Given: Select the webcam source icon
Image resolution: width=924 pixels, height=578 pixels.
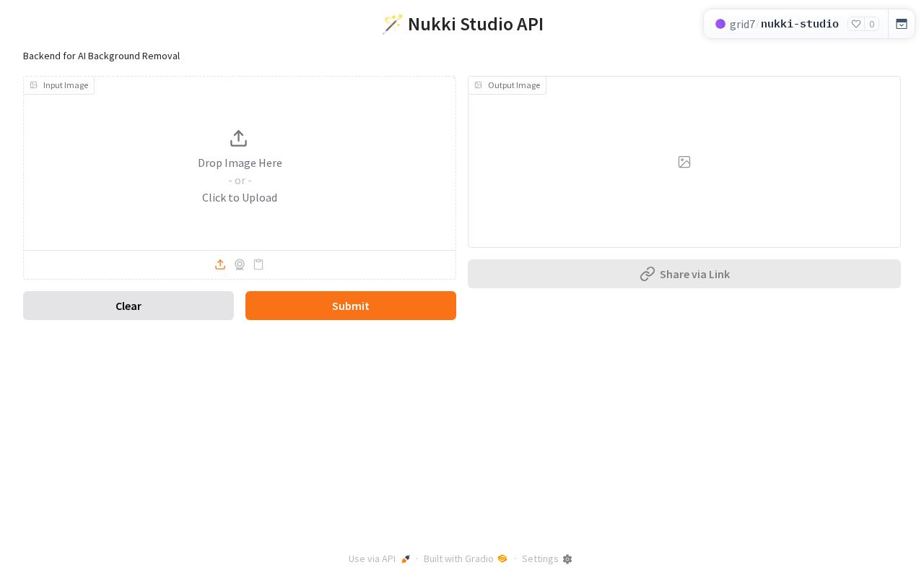Looking at the screenshot, I should [240, 264].
